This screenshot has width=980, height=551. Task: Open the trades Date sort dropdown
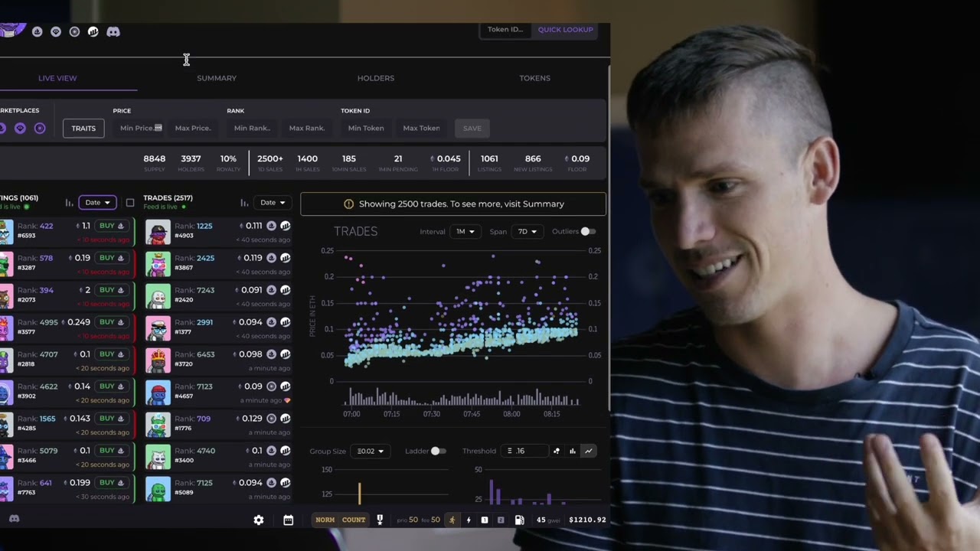tap(272, 203)
